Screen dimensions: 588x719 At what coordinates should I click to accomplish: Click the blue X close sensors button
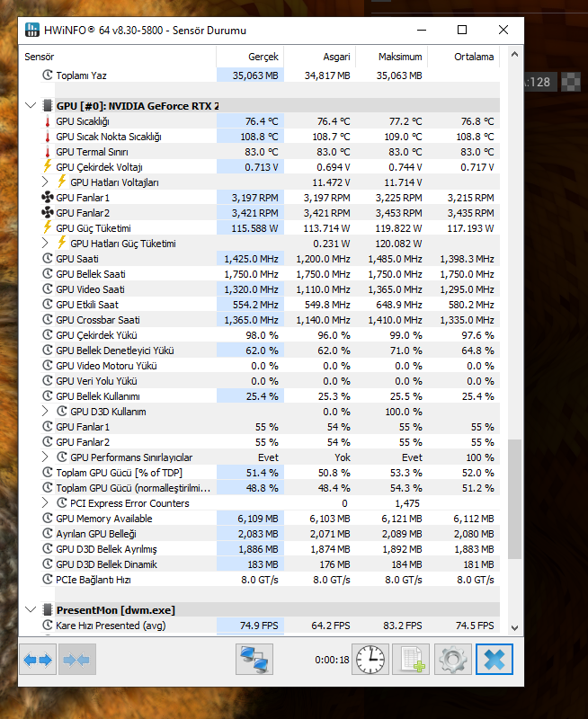494,660
